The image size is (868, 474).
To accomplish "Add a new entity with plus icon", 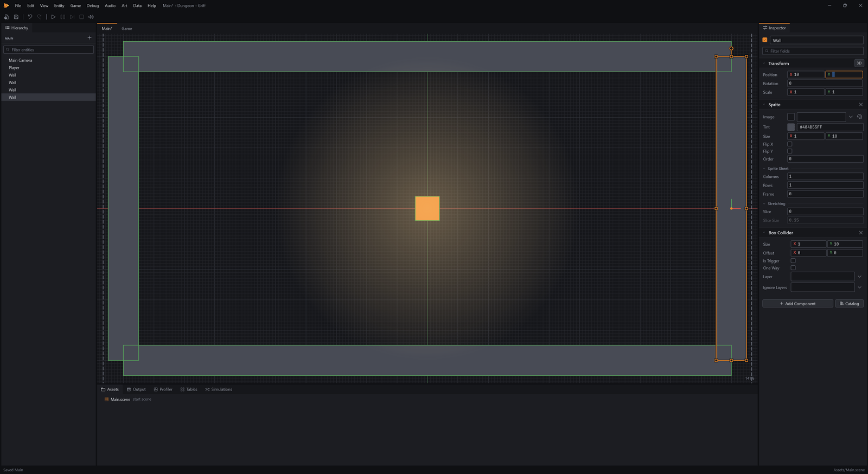I will pos(90,38).
